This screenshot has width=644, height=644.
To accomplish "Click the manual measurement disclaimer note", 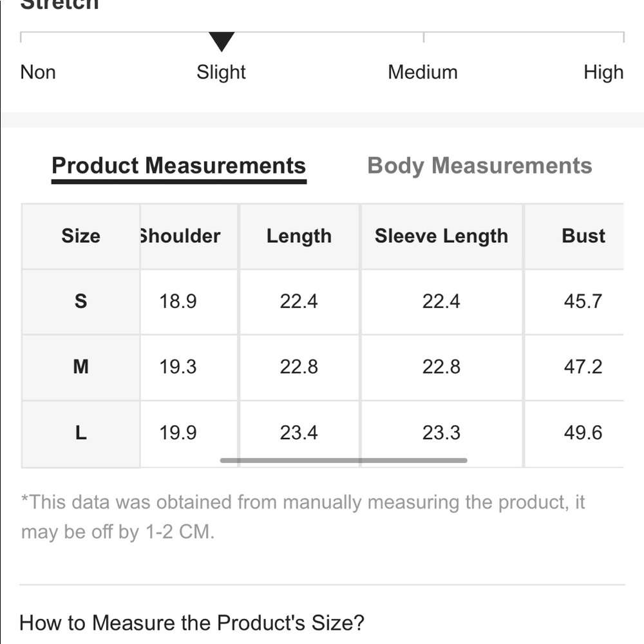I will click(303, 517).
